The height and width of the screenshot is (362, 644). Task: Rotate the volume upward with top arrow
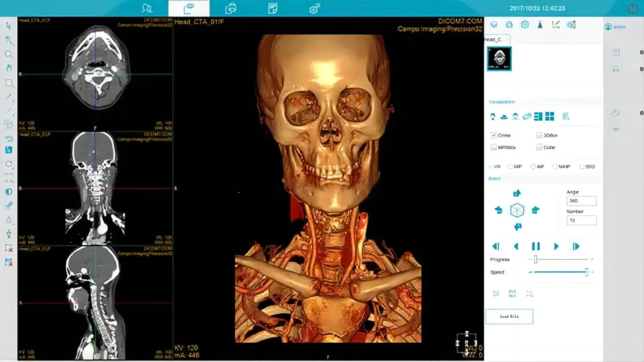coord(517,193)
